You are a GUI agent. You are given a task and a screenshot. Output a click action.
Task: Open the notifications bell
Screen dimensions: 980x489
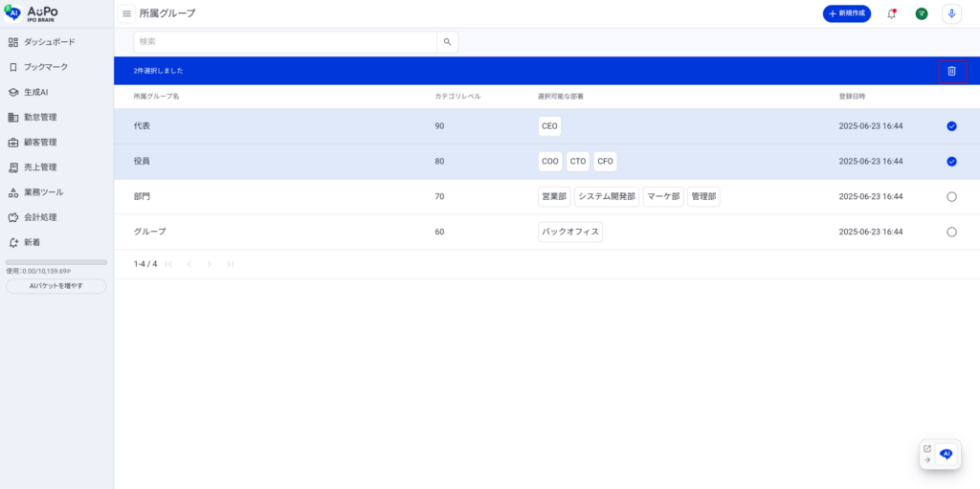tap(892, 13)
